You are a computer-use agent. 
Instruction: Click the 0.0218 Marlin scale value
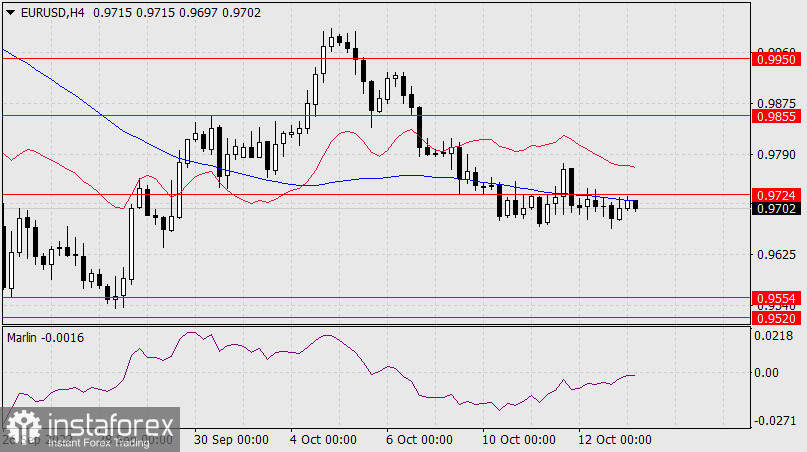pos(774,336)
